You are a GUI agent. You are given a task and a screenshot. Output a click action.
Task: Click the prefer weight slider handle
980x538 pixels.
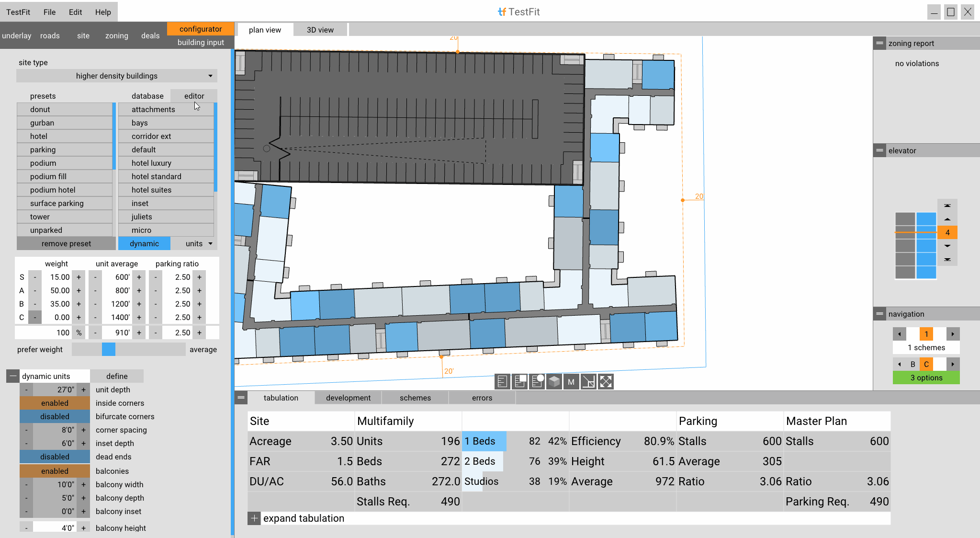[109, 349]
